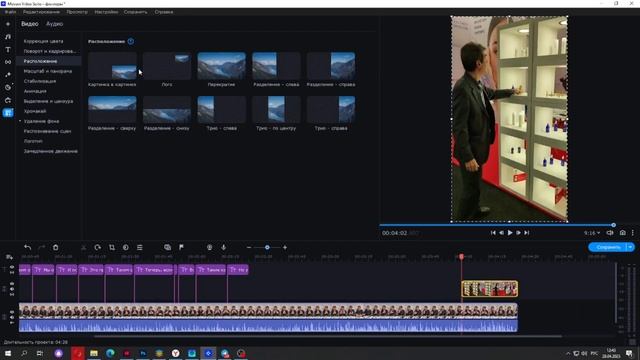Image resolution: width=640 pixels, height=360 pixels.
Task: Open clip properties list icon
Action: coord(140,247)
